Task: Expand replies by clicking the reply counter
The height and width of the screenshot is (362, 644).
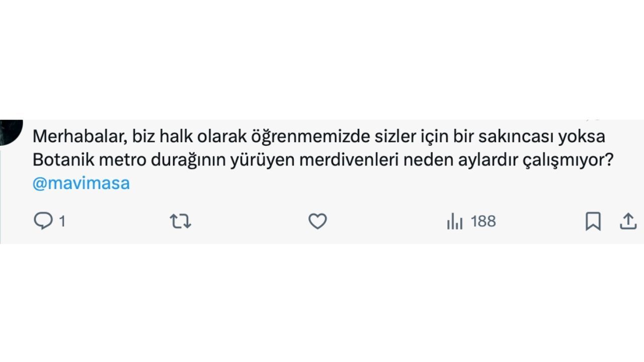Action: [61, 221]
